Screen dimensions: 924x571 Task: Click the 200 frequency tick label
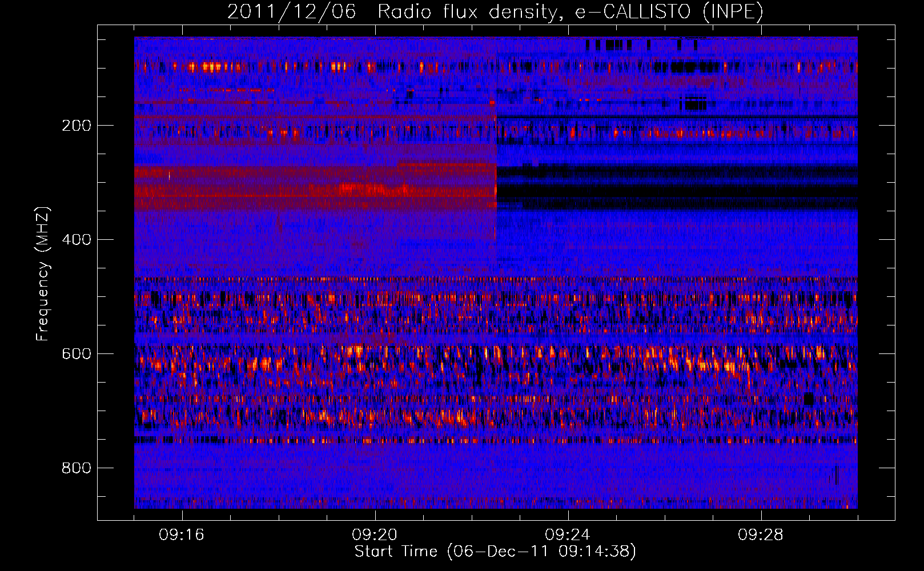(x=77, y=126)
